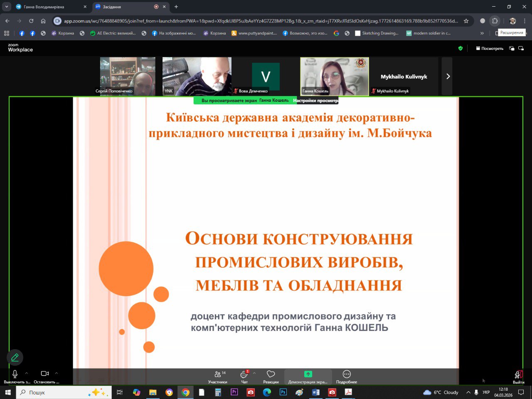
Task: Click the Посмотреть view button
Action: [x=490, y=49]
